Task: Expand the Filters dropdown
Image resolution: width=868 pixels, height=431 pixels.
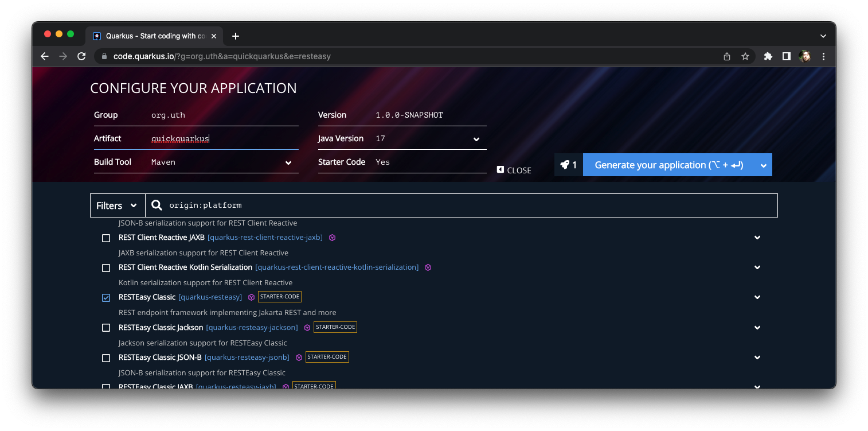Action: click(x=117, y=205)
